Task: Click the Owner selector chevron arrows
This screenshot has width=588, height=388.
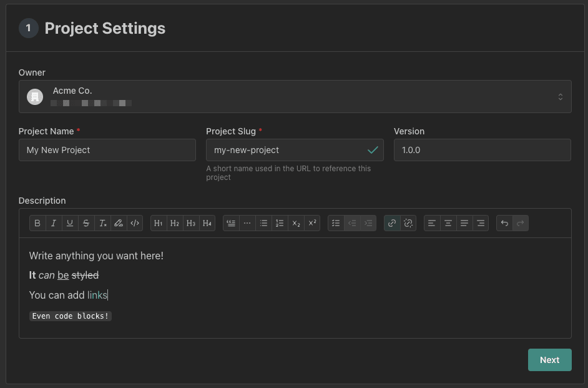Action: [x=560, y=97]
